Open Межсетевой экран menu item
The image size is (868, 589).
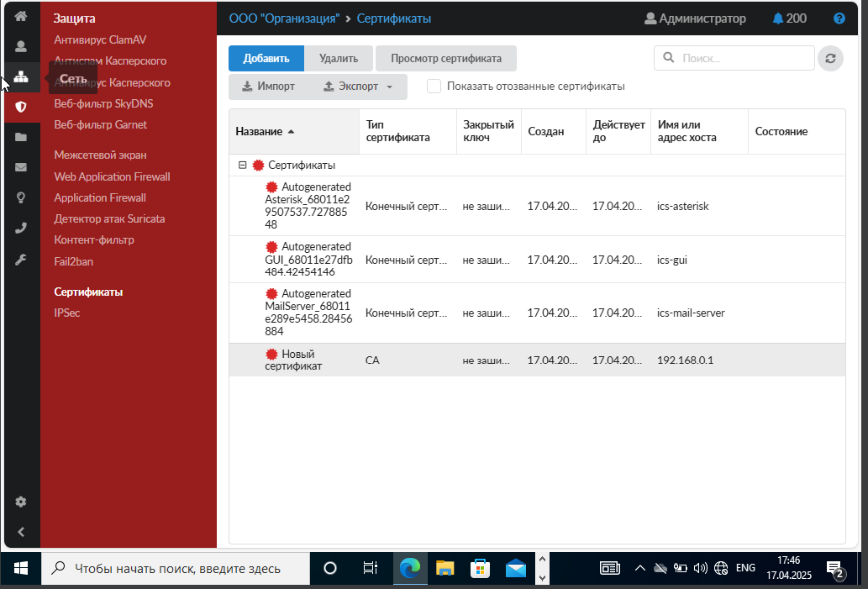click(x=100, y=155)
